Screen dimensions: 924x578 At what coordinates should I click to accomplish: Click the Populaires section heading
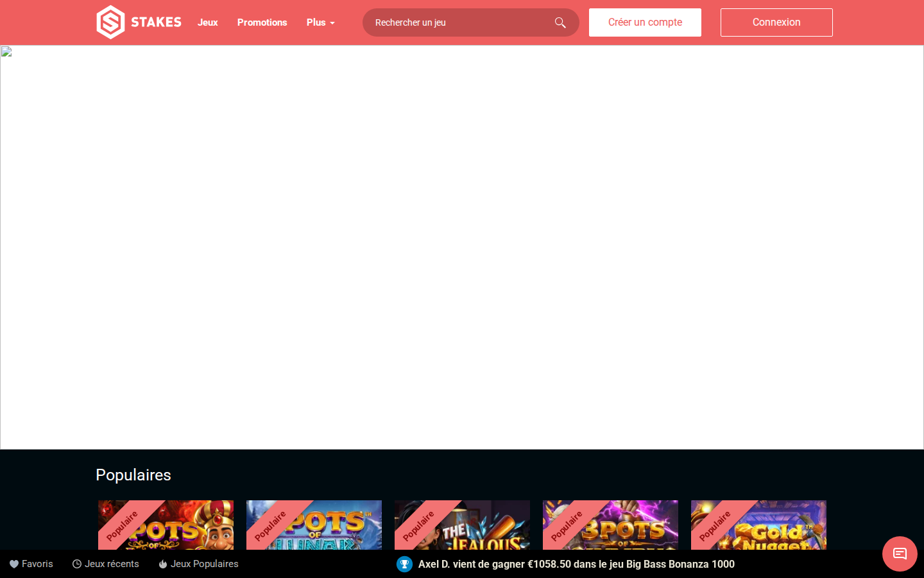[133, 475]
